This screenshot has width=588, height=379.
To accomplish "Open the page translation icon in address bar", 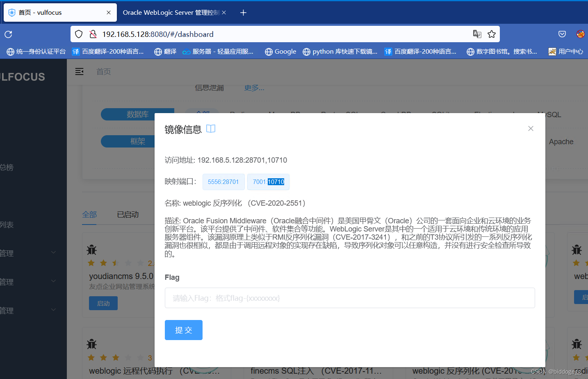I will pyautogui.click(x=477, y=34).
